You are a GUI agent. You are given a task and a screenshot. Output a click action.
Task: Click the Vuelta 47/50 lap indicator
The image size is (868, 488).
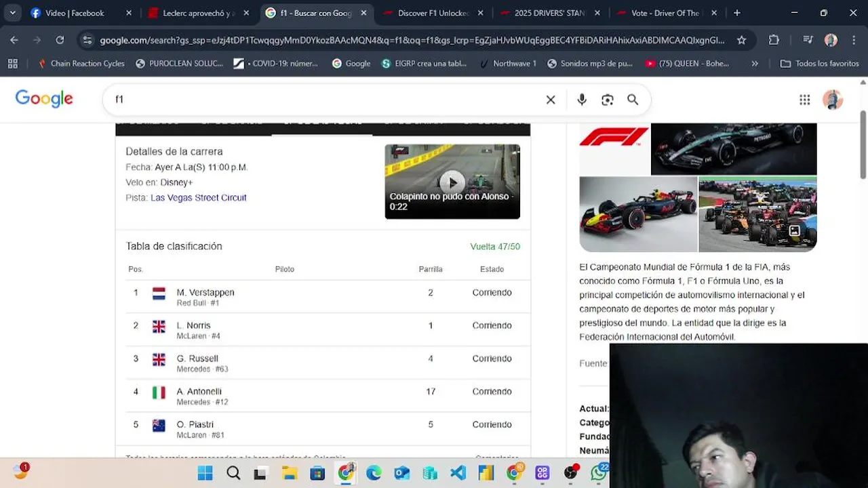pyautogui.click(x=495, y=247)
